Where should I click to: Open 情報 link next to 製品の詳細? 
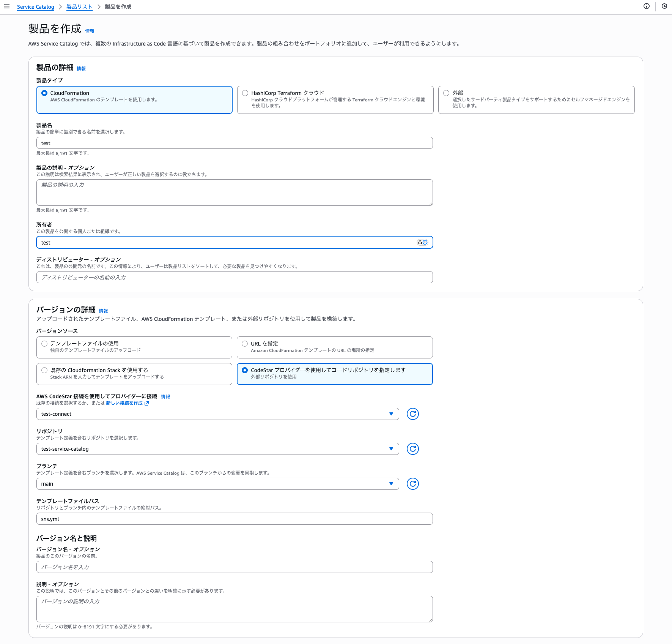pos(81,69)
